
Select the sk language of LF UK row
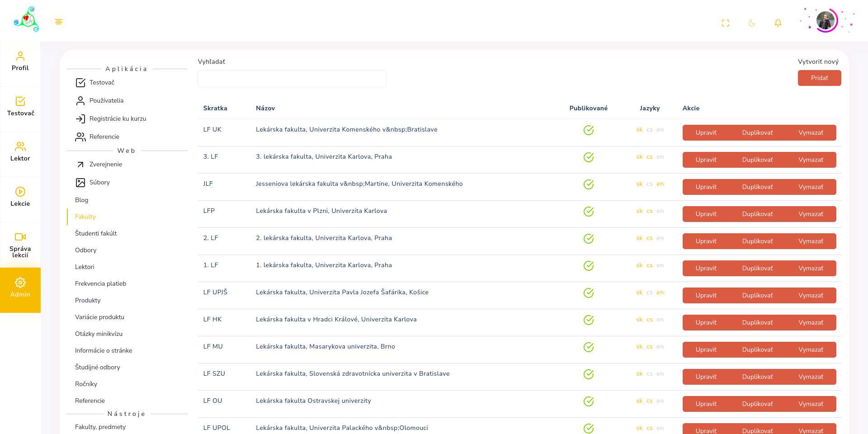[x=639, y=130]
